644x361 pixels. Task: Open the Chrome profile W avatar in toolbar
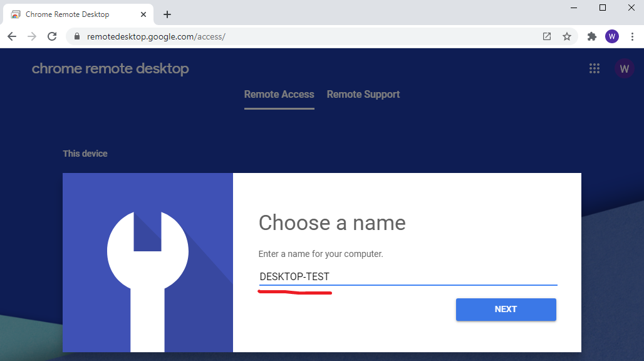612,36
